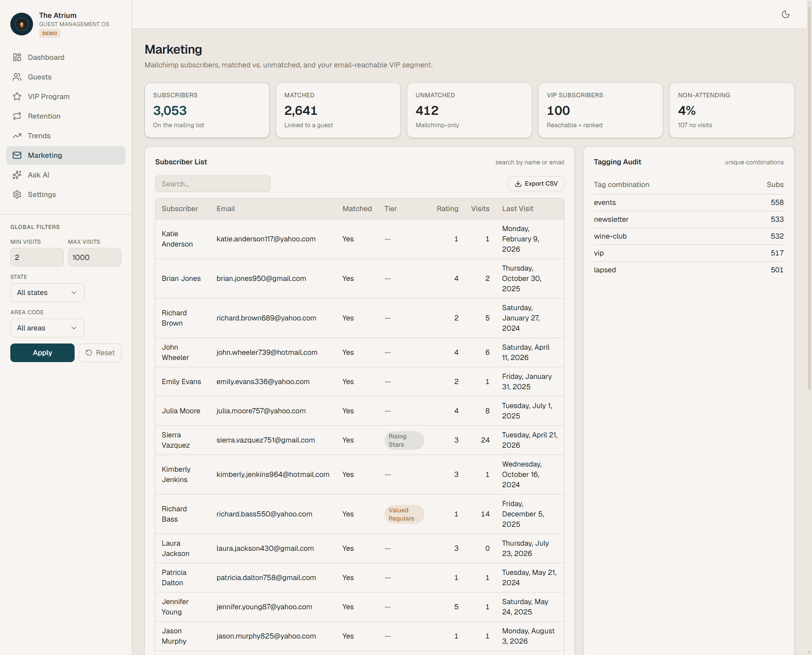Click the Trends chart-line icon
Image resolution: width=812 pixels, height=655 pixels.
tap(17, 136)
